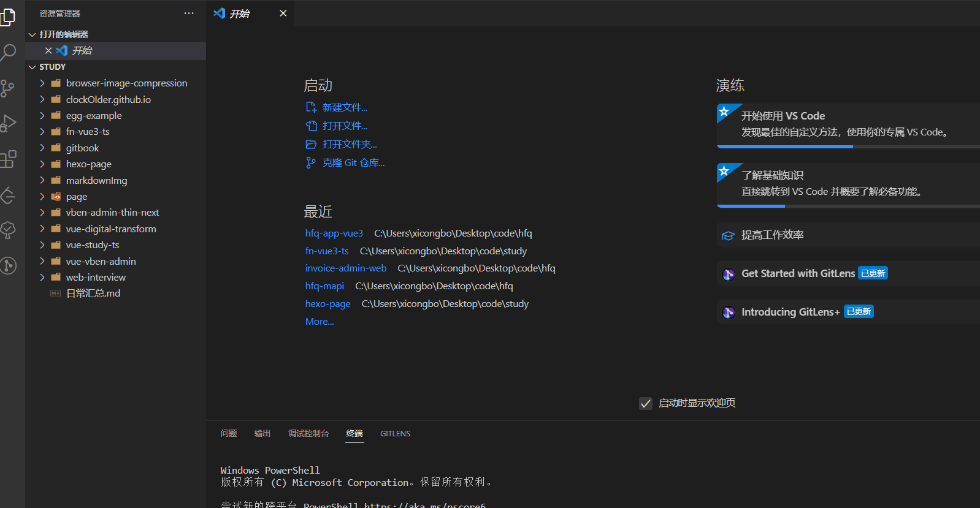Open recent project invoice-admin-web
This screenshot has width=980, height=508.
346,268
